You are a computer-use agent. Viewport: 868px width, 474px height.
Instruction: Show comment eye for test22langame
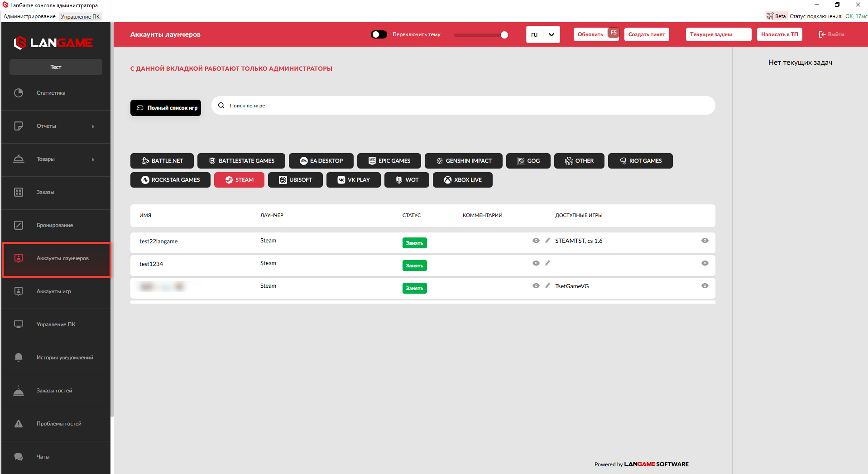click(x=536, y=241)
